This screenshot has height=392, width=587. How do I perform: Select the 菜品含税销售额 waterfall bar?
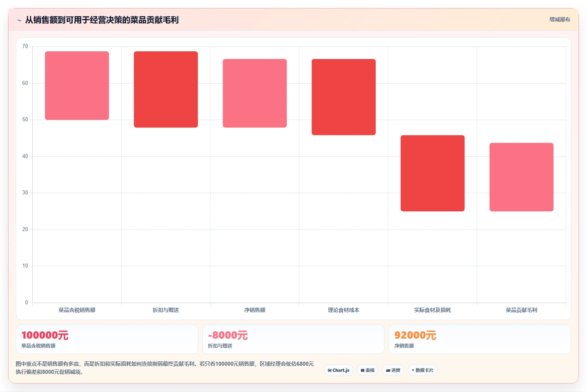pyautogui.click(x=77, y=86)
